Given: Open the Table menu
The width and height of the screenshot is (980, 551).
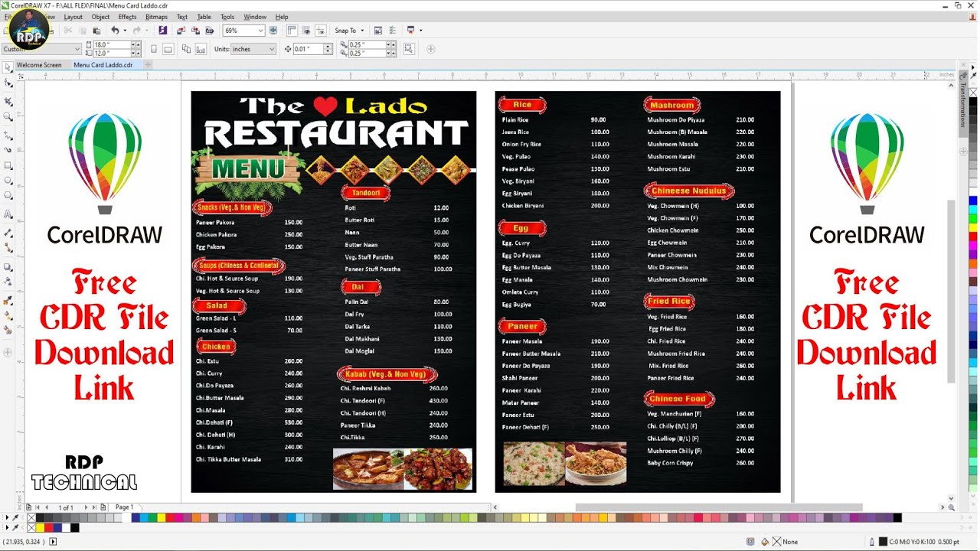Looking at the screenshot, I should click(204, 17).
